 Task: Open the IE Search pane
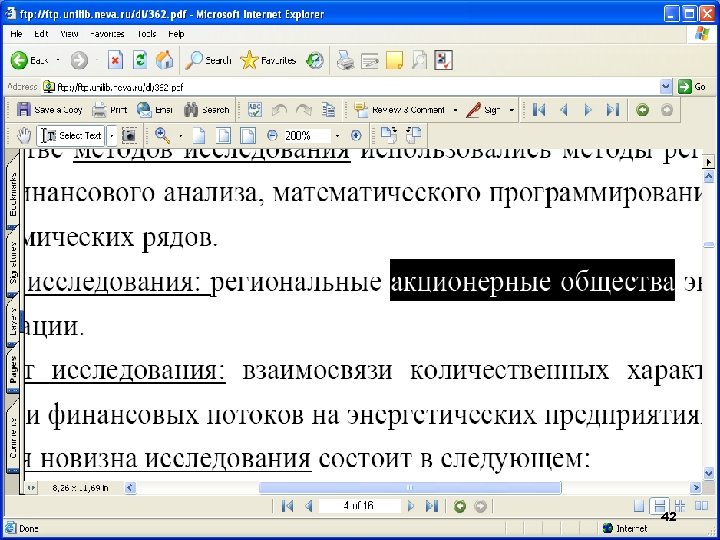pos(208,60)
